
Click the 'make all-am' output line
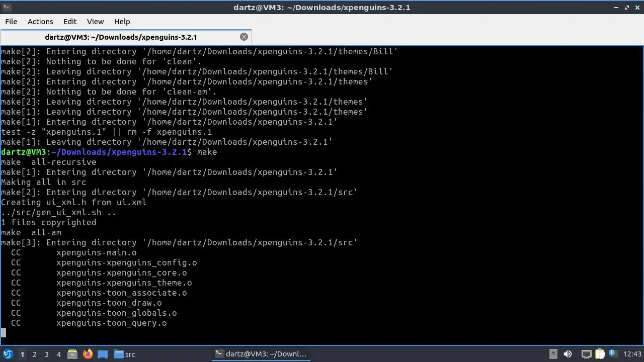31,232
